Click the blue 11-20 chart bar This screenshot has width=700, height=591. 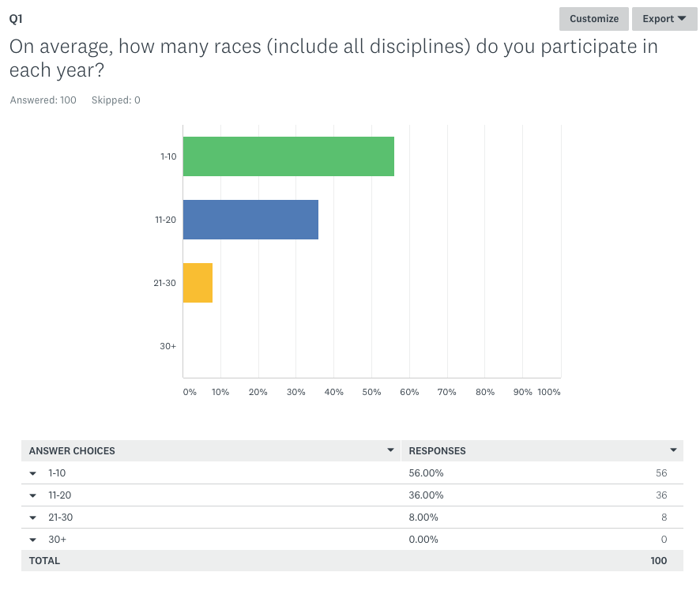point(250,220)
